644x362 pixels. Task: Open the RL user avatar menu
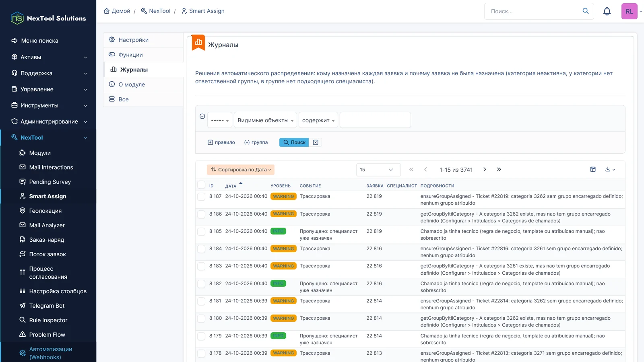tap(630, 11)
